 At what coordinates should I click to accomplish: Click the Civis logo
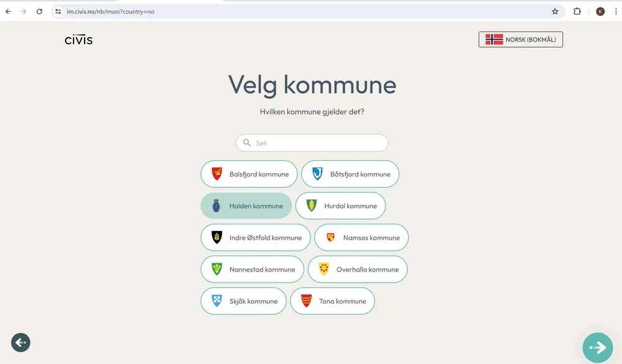[x=78, y=40]
